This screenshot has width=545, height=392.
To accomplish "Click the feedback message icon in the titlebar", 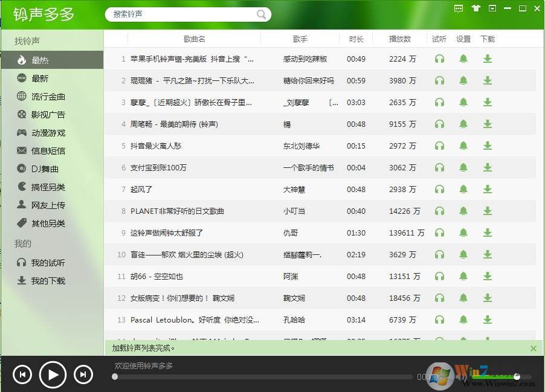I will click(x=459, y=8).
